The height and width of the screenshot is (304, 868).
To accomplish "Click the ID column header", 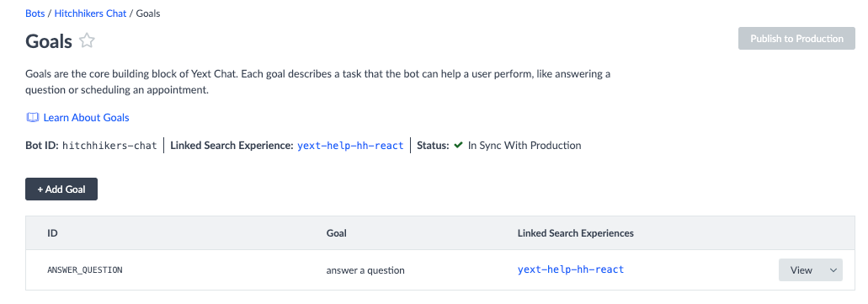I will pyautogui.click(x=52, y=233).
